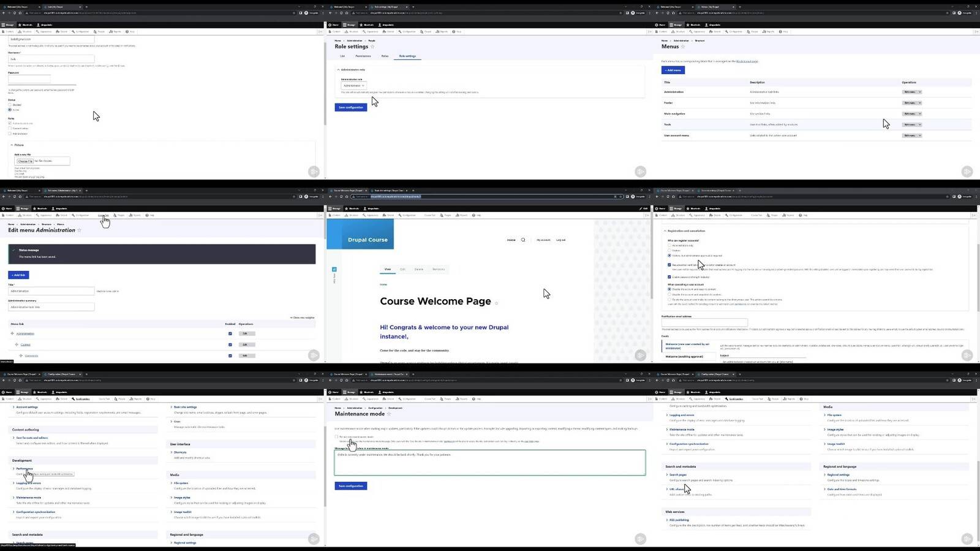Click the Add link button

[18, 275]
